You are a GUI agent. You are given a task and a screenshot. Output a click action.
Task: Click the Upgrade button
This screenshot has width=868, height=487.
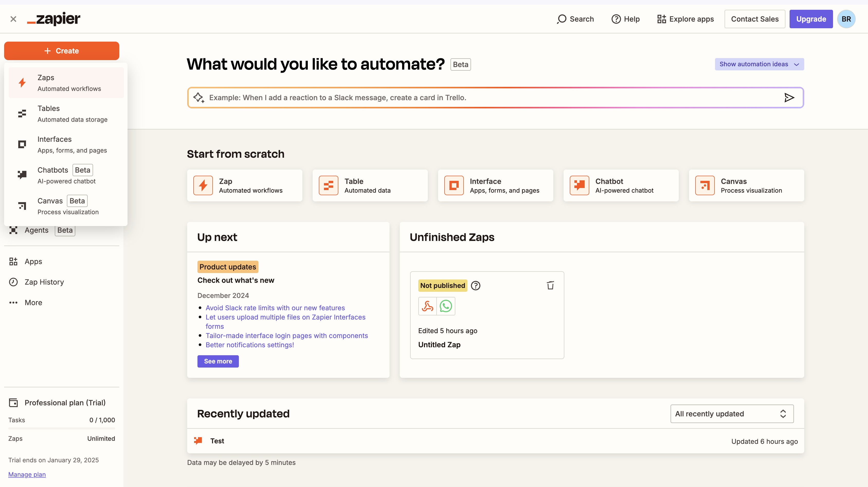point(811,19)
